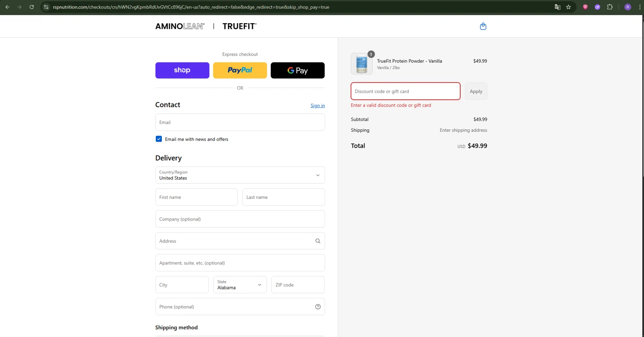Pay with the Google Pay button
Viewport: 644px width, 337px height.
pyautogui.click(x=298, y=70)
